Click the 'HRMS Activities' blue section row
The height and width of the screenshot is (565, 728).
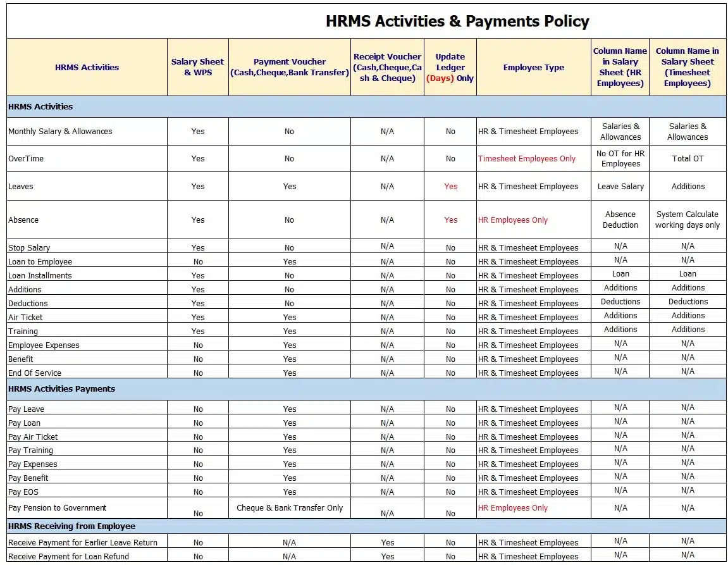click(x=366, y=106)
